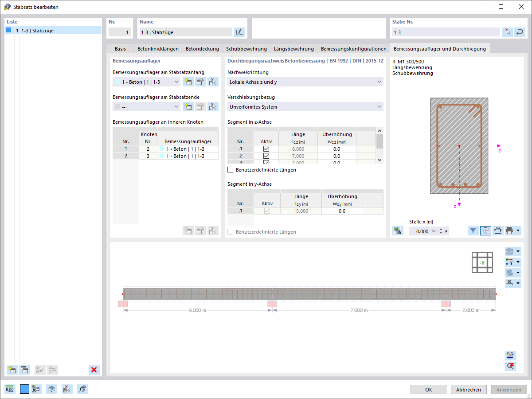Switch to the Basis tab
The height and width of the screenshot is (399, 532).
(120, 49)
